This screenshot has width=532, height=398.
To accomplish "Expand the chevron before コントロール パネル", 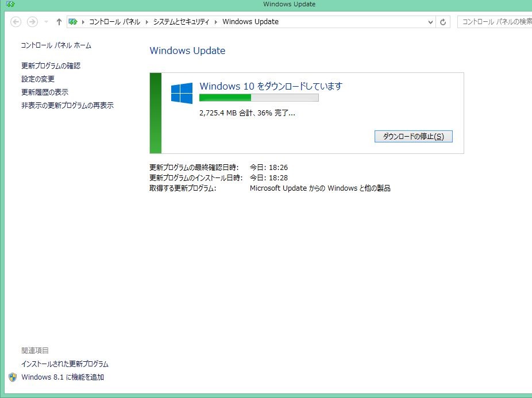I will (83, 22).
